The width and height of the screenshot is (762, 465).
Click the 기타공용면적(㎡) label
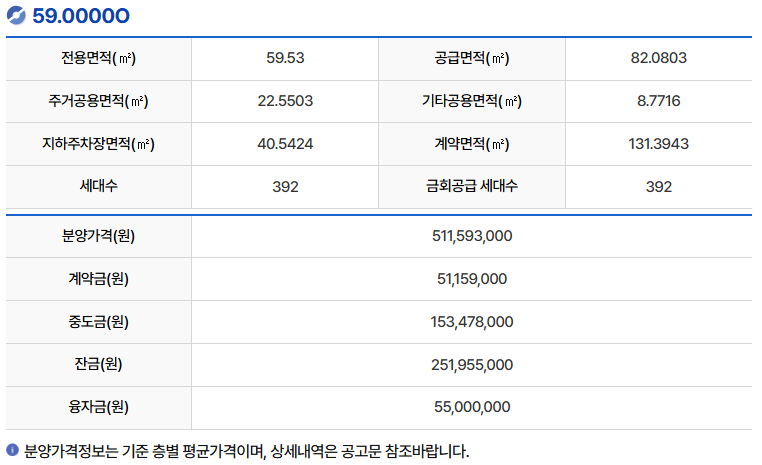472,101
